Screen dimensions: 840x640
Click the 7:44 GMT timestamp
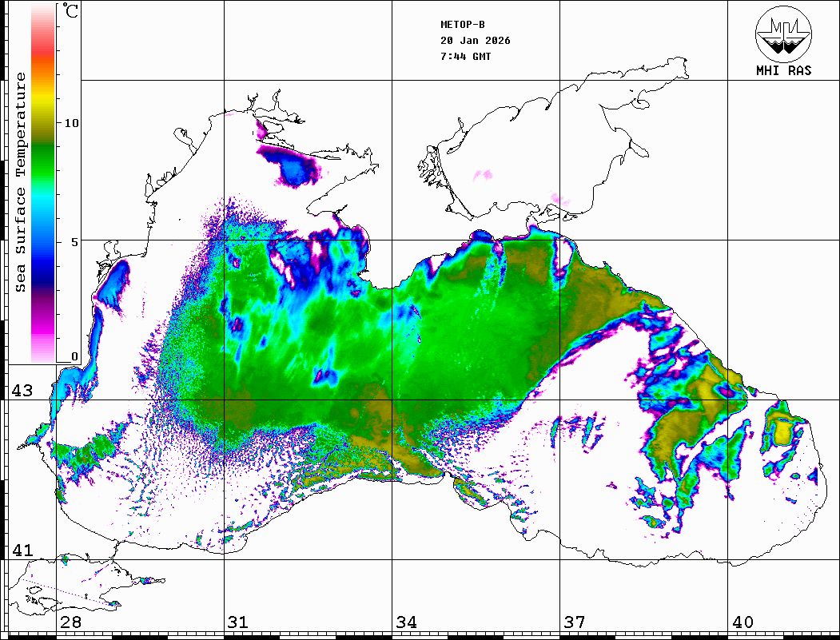(x=465, y=57)
